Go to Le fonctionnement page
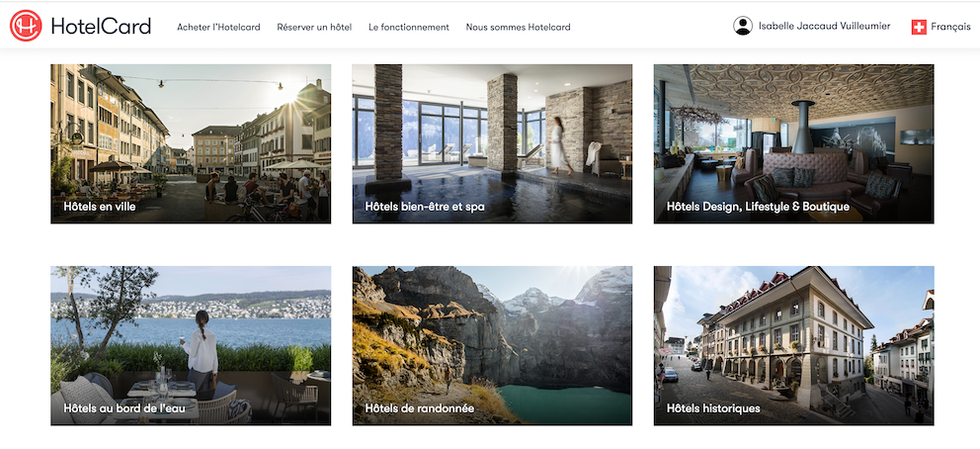This screenshot has width=980, height=449. click(x=408, y=28)
